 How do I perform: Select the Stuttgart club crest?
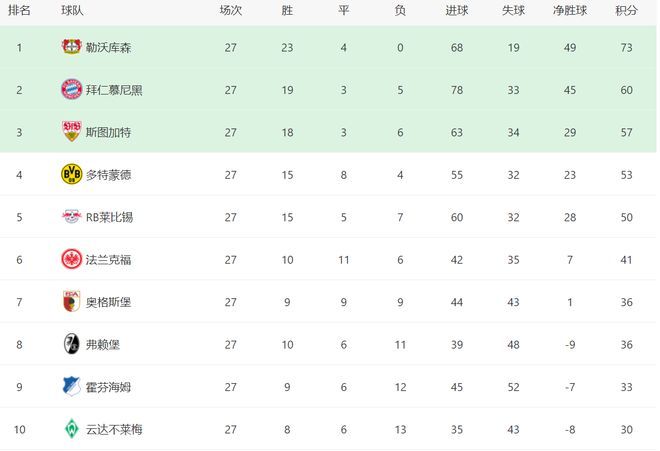(x=72, y=131)
